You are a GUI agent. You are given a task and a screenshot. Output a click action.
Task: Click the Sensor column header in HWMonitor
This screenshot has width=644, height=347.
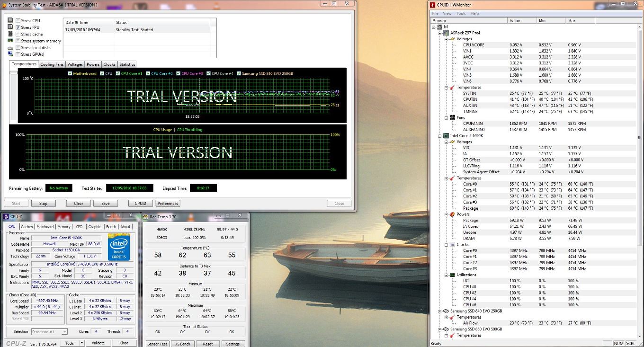469,20
